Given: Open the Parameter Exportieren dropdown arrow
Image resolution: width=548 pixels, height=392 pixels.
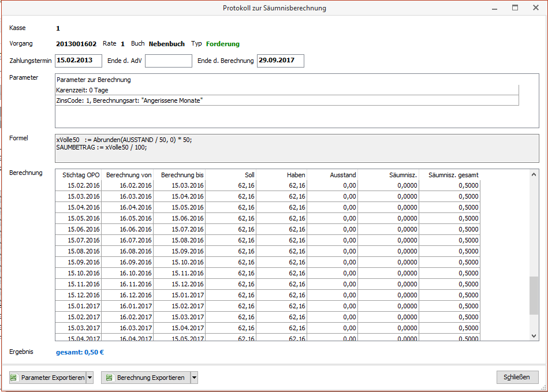Looking at the screenshot, I should pos(90,378).
